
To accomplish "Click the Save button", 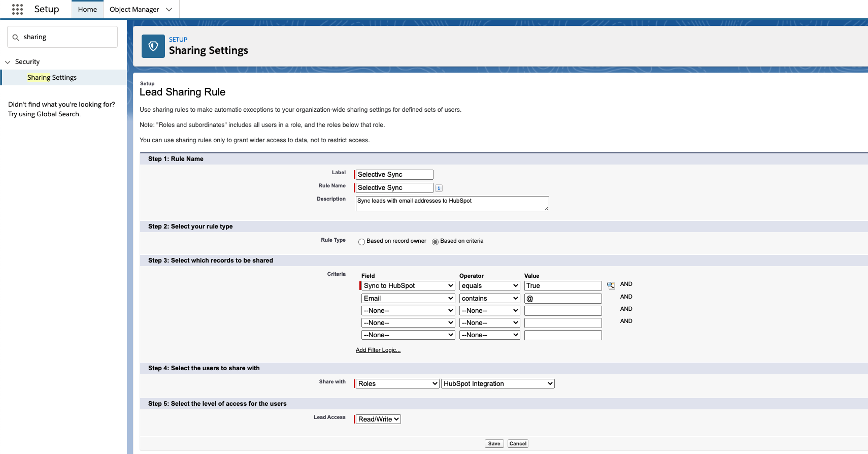I will coord(494,444).
